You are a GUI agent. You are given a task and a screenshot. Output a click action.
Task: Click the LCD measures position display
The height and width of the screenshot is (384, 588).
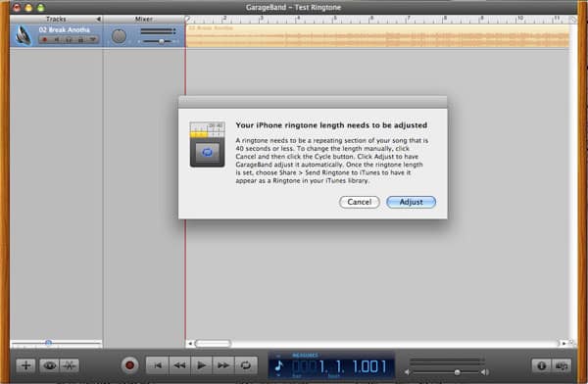pos(339,366)
